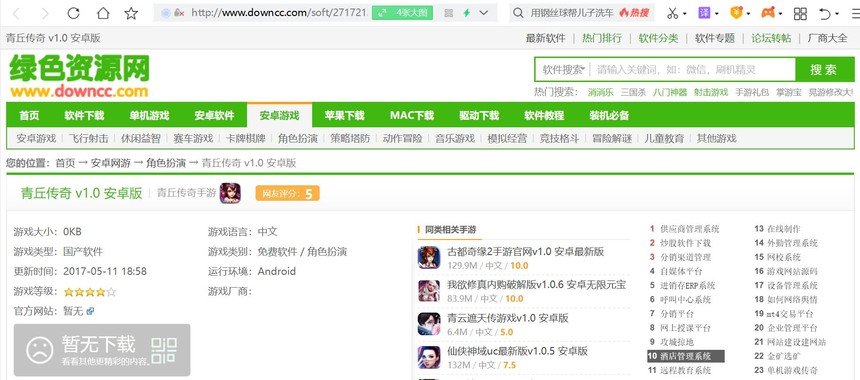Click the 八门神器 hot search term
Image resolution: width=860 pixels, height=380 pixels.
pos(670,92)
